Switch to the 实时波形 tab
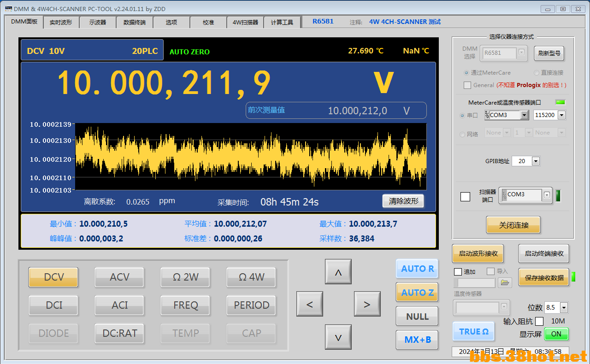Screen dimensions: 590x364 coord(61,22)
